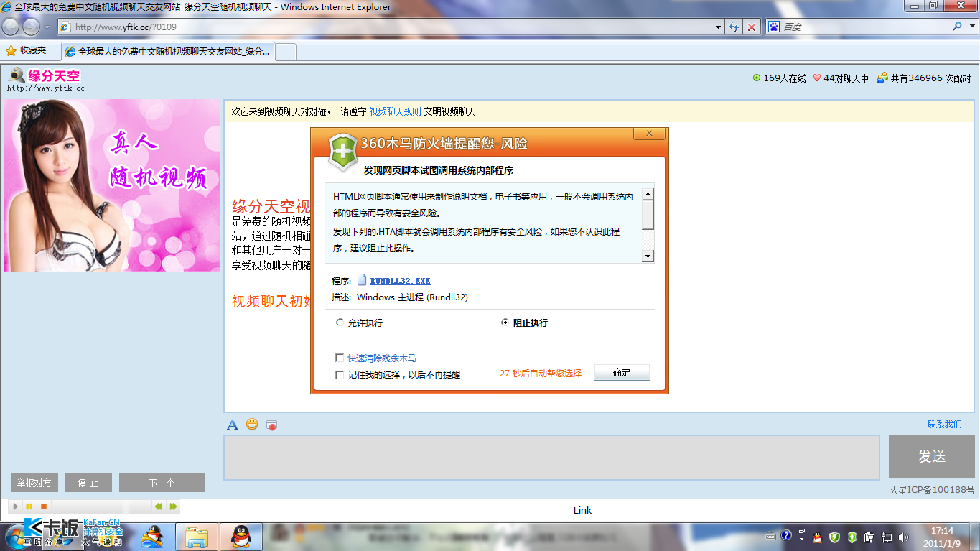Screen dimensions: 980x551
Task: Click the IE refresh button
Action: tap(733, 27)
